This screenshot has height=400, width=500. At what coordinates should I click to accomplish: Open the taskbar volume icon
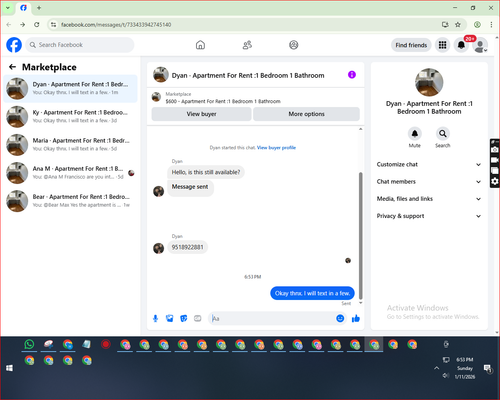tap(446, 376)
